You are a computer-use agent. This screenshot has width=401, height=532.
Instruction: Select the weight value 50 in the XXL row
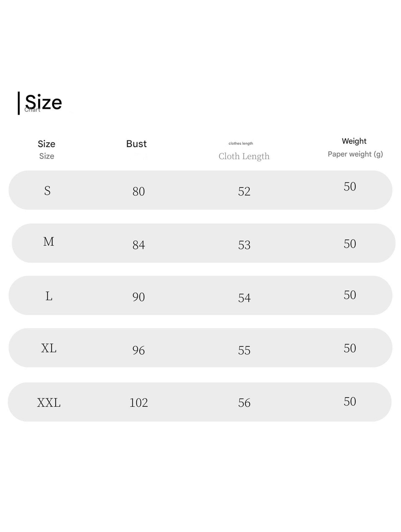coord(350,401)
